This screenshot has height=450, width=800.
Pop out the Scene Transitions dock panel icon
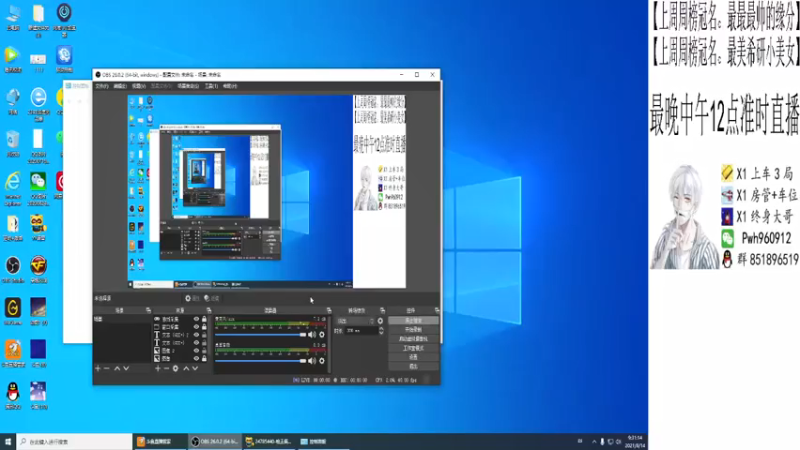coord(382,310)
